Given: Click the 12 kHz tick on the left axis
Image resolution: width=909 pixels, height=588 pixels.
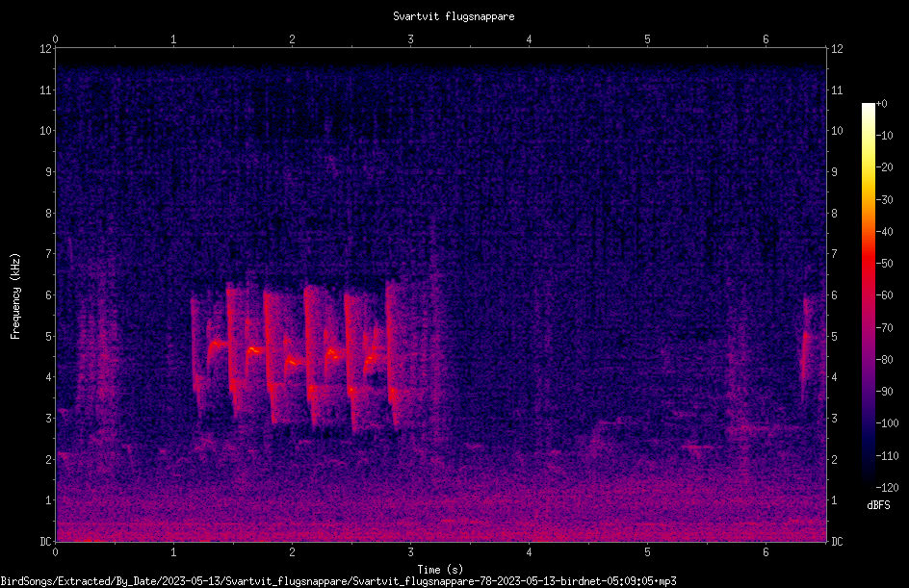Looking at the screenshot, I should (46, 49).
